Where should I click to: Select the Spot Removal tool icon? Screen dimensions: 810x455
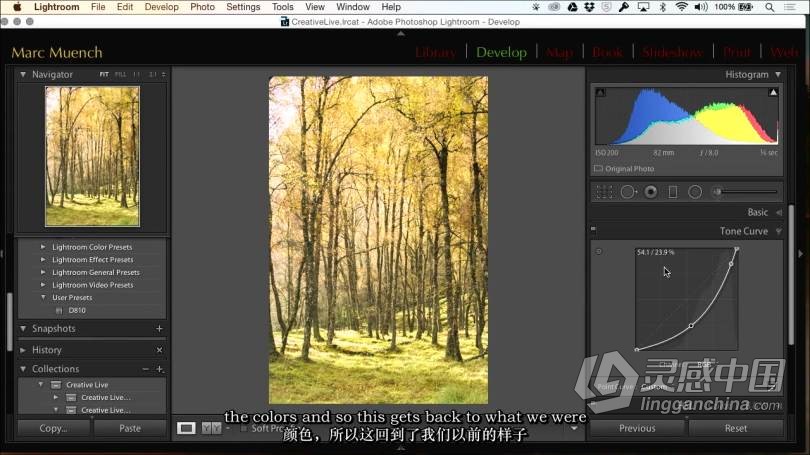tap(628, 192)
